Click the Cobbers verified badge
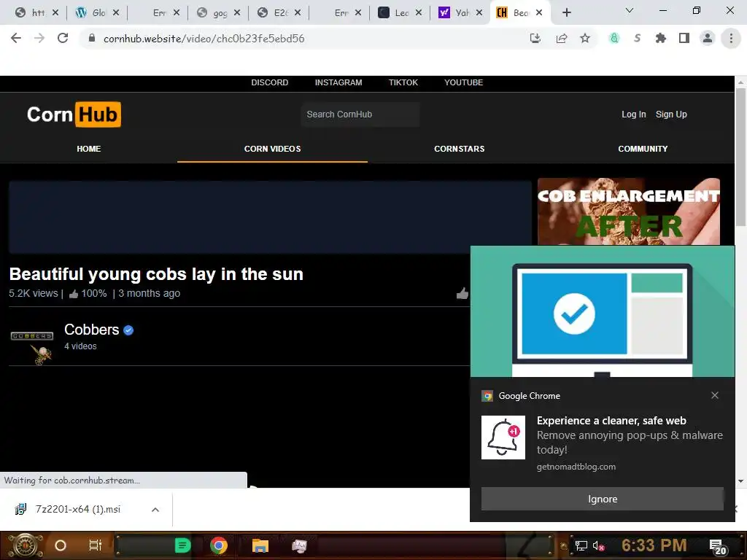The image size is (747, 560). [128, 330]
